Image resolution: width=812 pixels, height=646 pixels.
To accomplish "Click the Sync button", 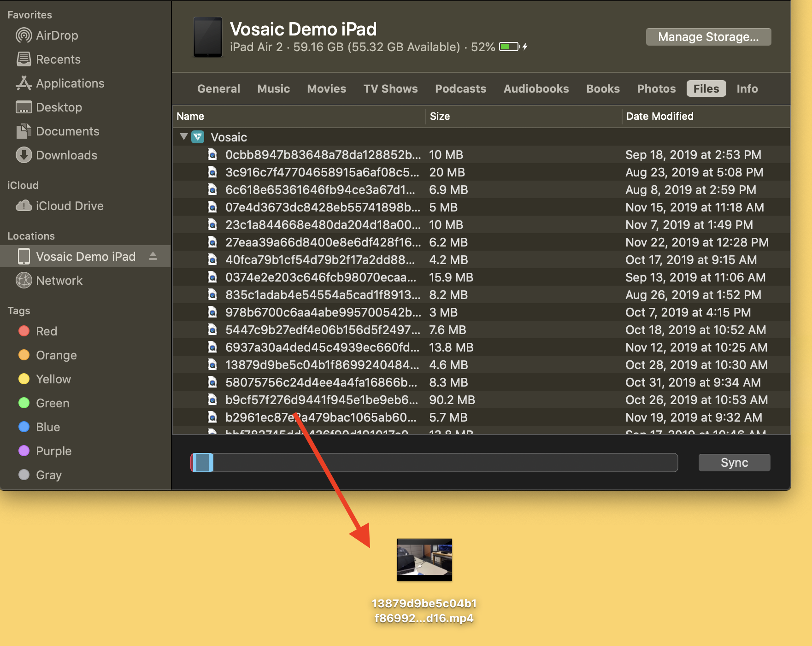I will click(x=734, y=463).
